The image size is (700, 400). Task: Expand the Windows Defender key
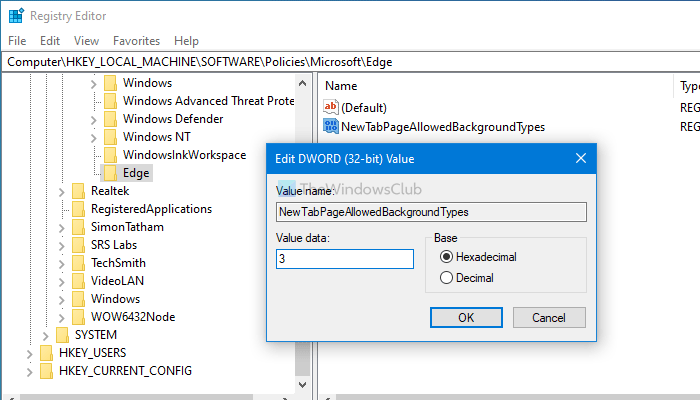(x=93, y=120)
